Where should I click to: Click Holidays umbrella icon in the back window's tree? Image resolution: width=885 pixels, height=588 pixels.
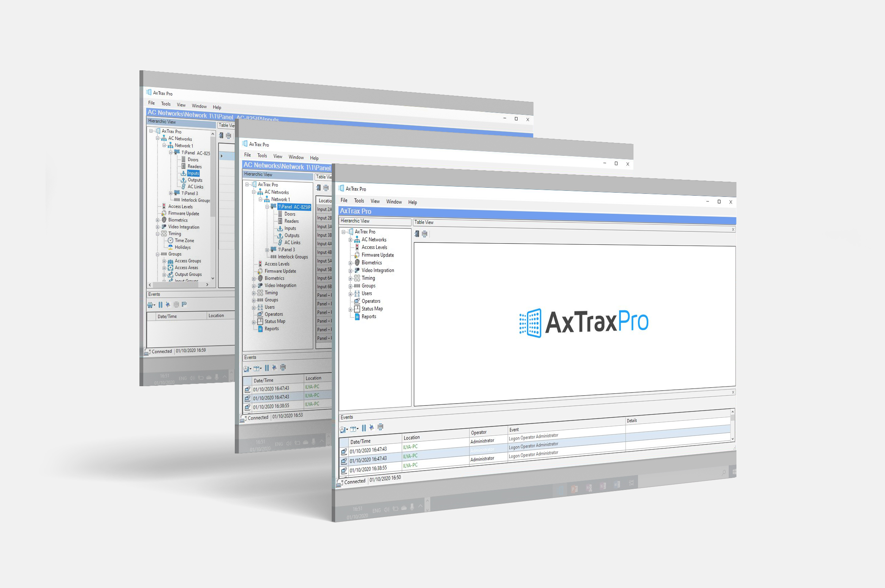[x=171, y=247]
